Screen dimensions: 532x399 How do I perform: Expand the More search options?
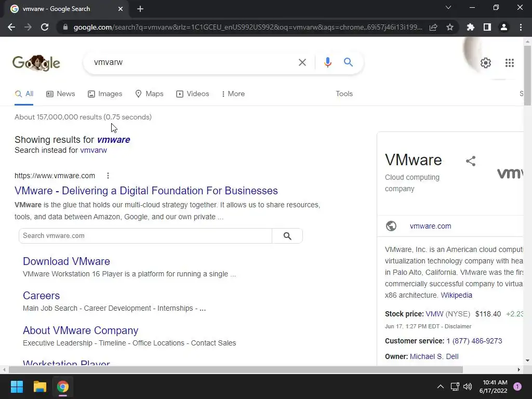[x=233, y=94]
